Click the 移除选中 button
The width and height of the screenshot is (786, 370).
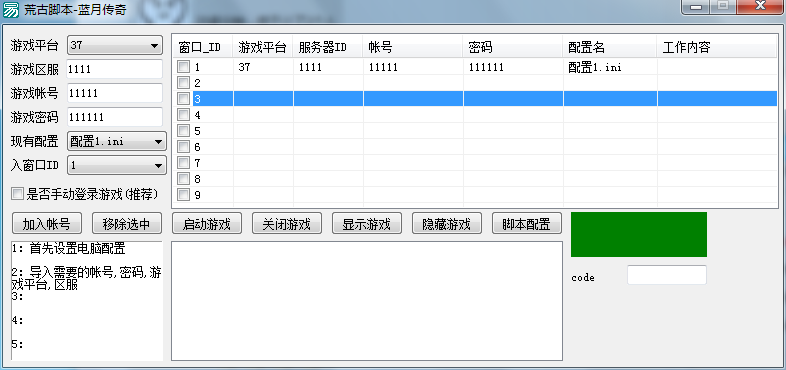point(127,224)
